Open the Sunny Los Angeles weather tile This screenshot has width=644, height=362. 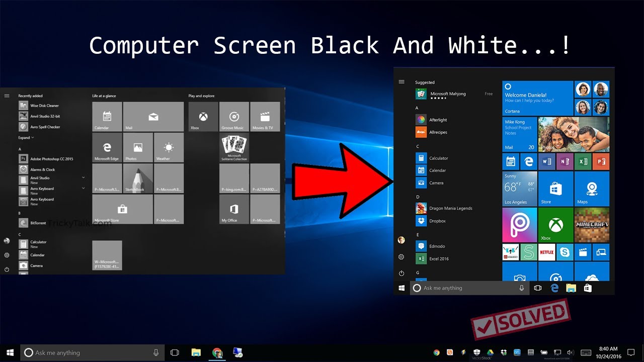[x=520, y=189]
